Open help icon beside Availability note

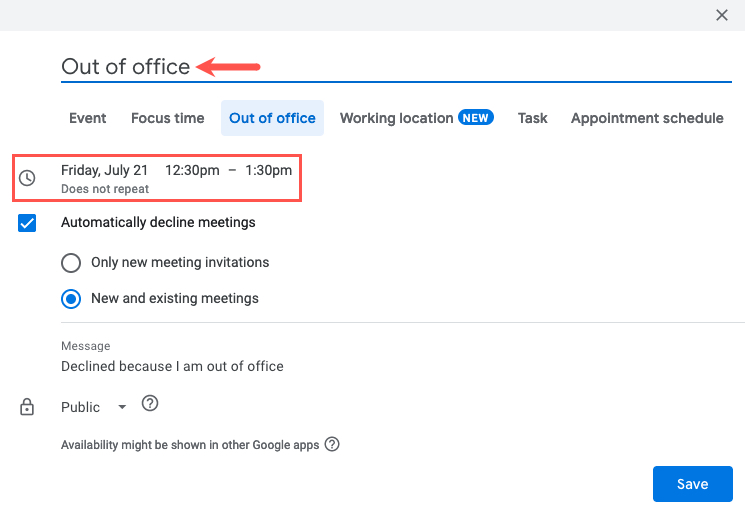tap(332, 444)
